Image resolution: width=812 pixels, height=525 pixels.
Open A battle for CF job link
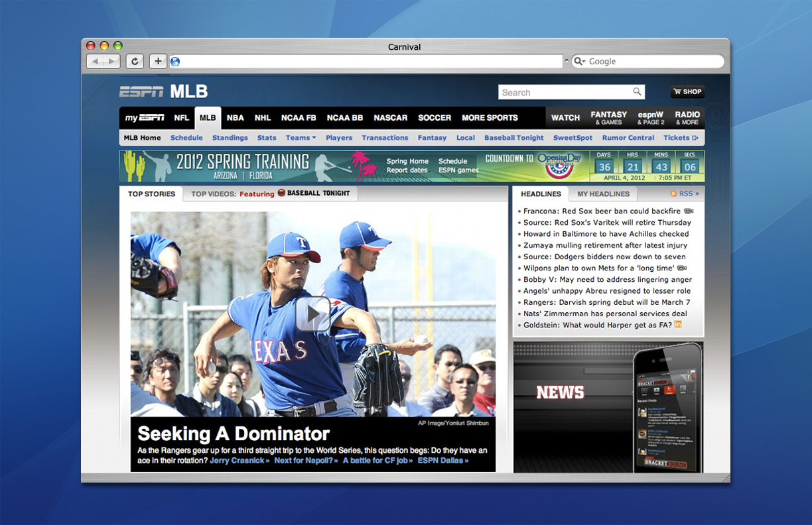(377, 460)
